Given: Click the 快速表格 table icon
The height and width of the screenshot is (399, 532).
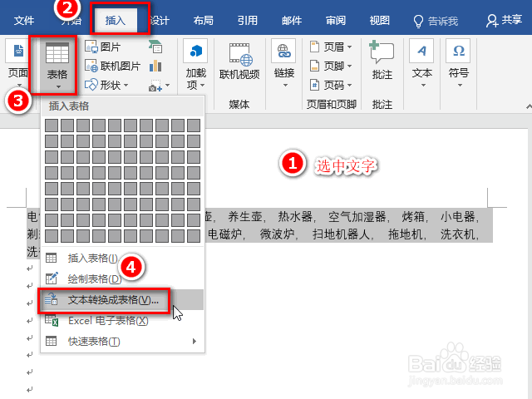Looking at the screenshot, I should coord(52,341).
